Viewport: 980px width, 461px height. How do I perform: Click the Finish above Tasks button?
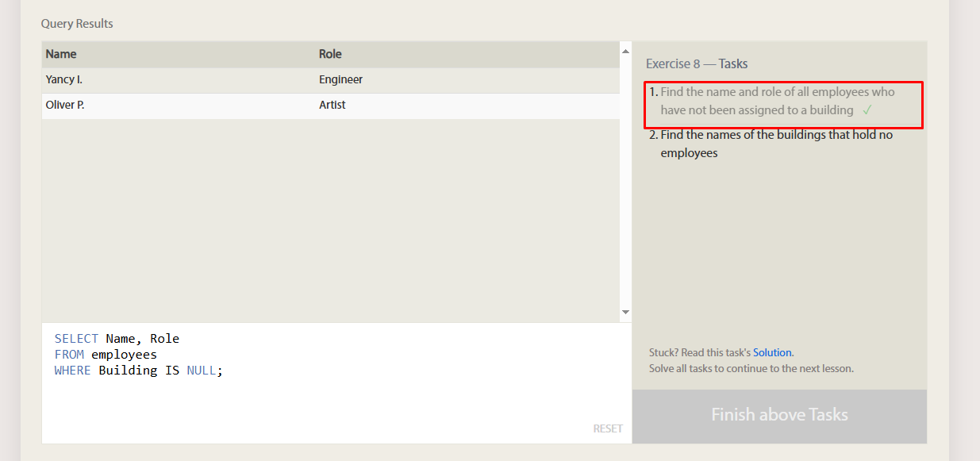(779, 415)
